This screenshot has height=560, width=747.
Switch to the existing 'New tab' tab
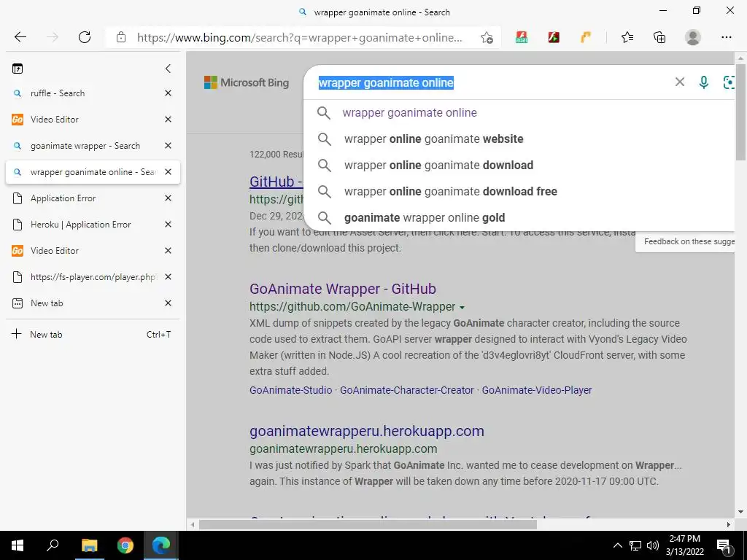click(93, 303)
